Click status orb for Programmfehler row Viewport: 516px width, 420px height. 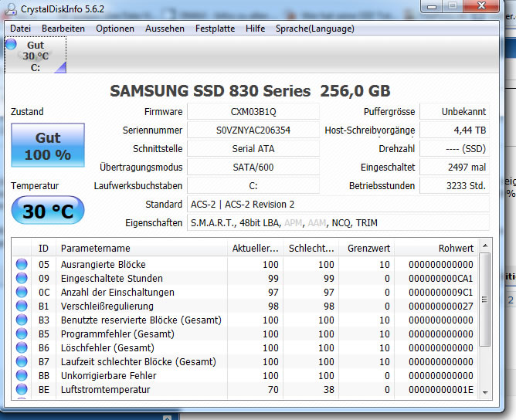[x=22, y=334]
